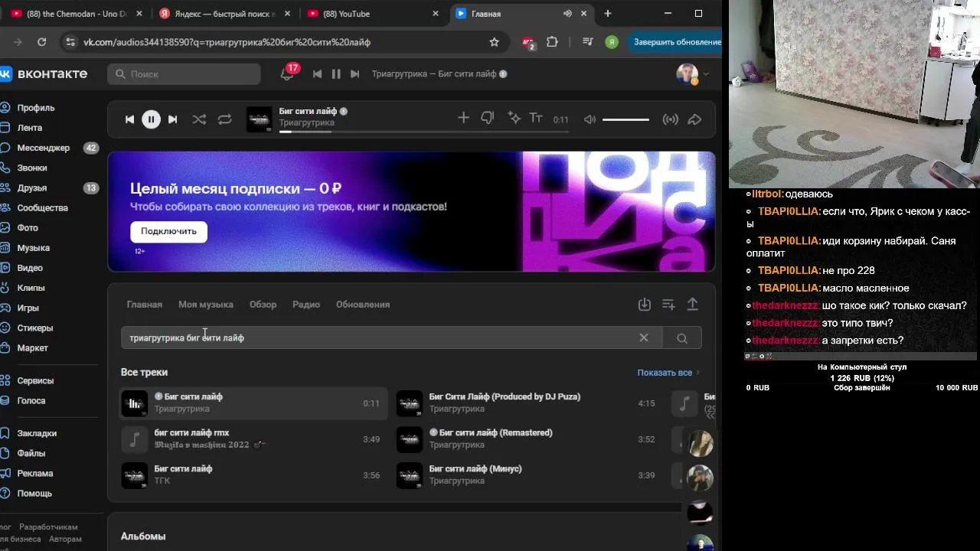
Task: Click the Подключить subscription button
Action: click(168, 231)
